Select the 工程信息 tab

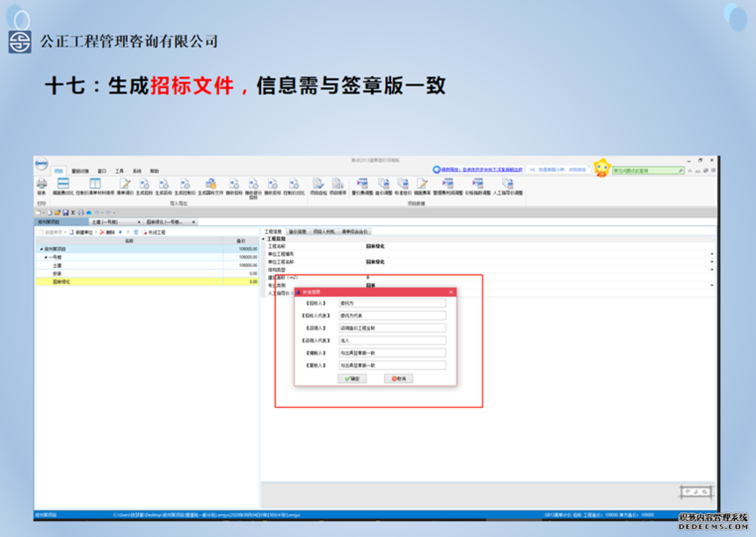coord(273,232)
